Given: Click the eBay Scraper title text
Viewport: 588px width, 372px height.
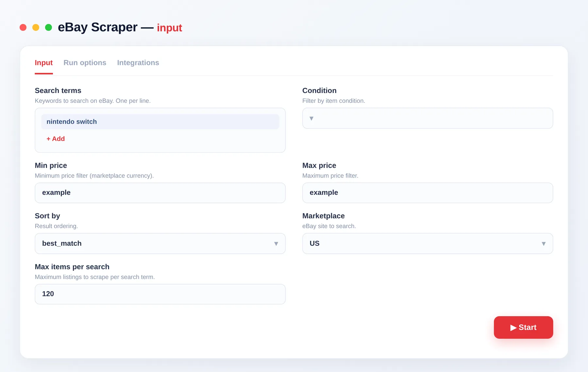Looking at the screenshot, I should (x=98, y=27).
